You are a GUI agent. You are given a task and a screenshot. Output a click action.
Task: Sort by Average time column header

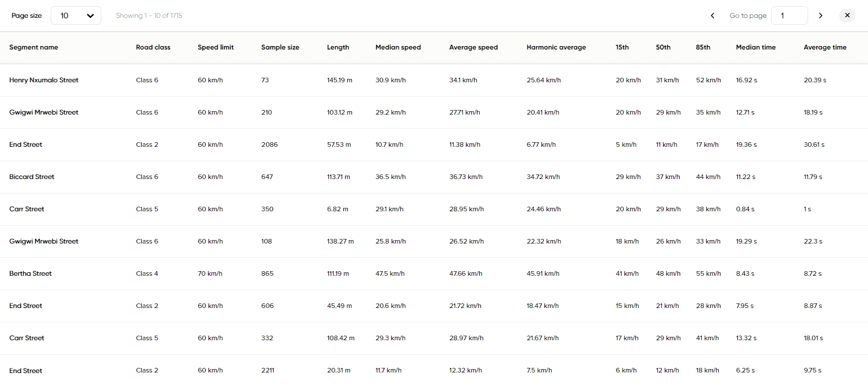pos(825,47)
